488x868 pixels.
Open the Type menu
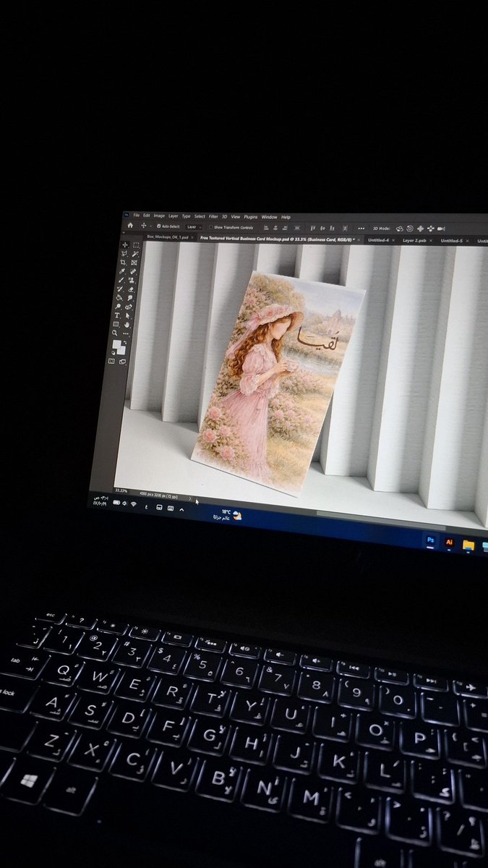186,216
